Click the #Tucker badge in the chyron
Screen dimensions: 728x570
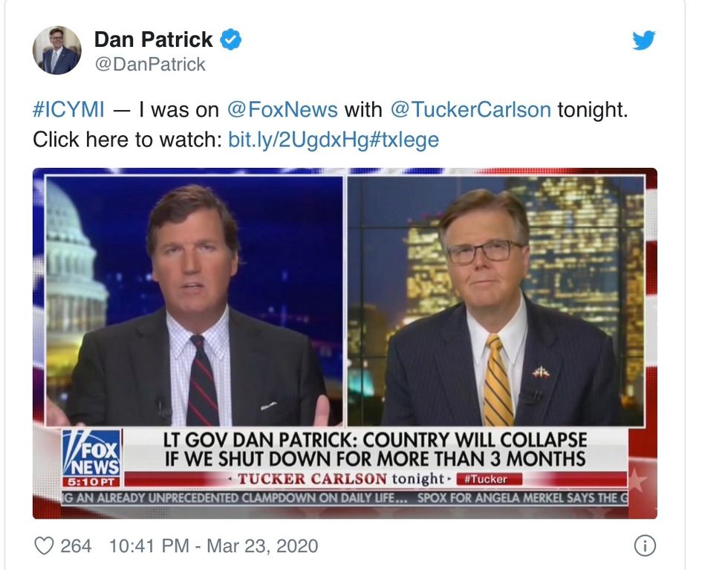tap(490, 479)
